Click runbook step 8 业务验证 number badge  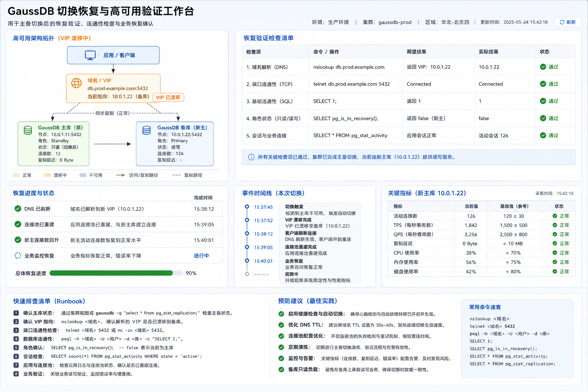(16, 374)
